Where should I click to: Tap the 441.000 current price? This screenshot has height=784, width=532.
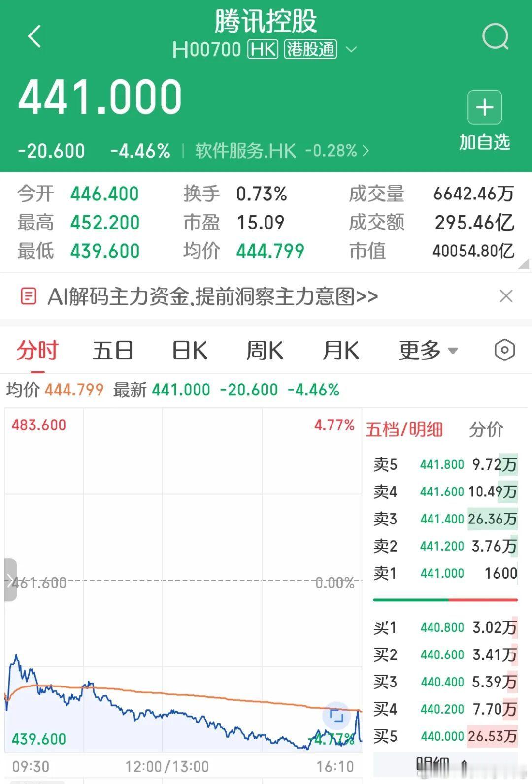[x=100, y=97]
